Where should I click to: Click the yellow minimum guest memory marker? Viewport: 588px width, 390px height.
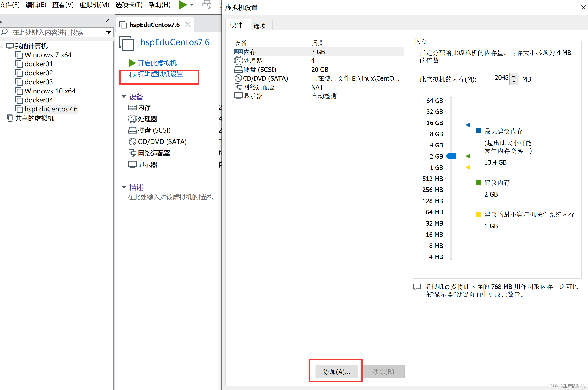(x=468, y=167)
